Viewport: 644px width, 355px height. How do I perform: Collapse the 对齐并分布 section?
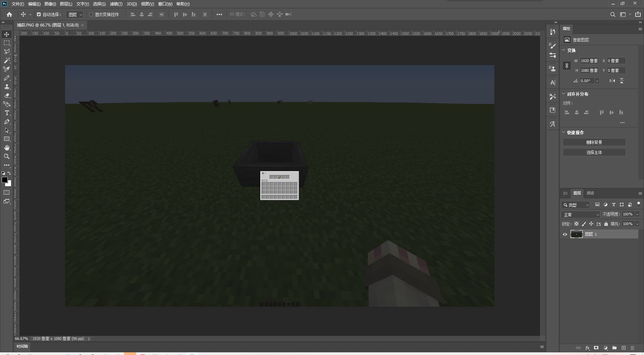(x=563, y=94)
